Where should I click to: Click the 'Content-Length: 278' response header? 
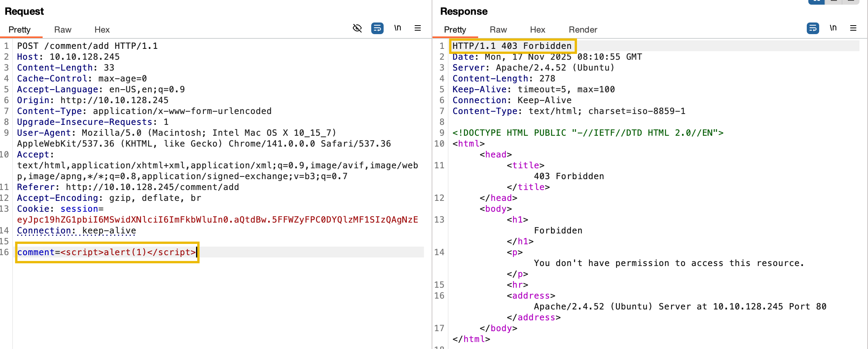point(504,78)
